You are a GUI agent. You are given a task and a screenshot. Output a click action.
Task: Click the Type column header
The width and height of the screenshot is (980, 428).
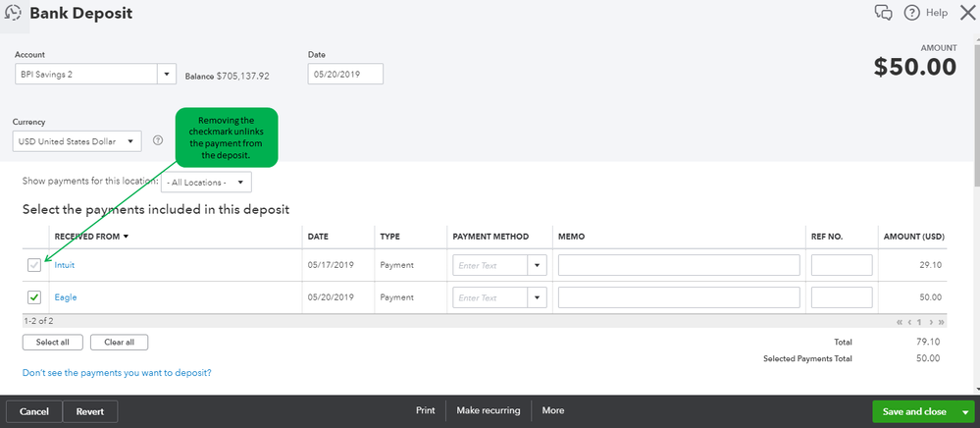coord(390,237)
